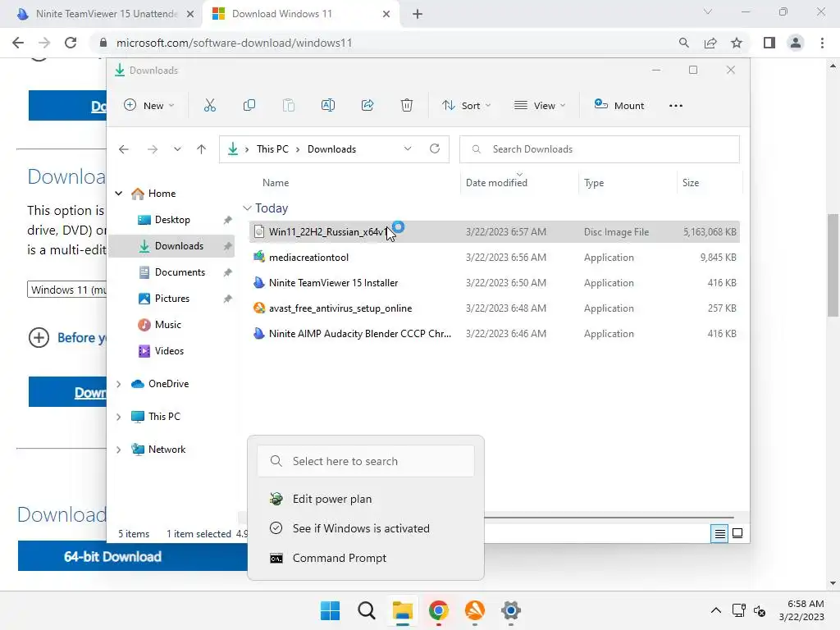840x630 pixels.
Task: Expand the This PC tree node
Action: 118,417
